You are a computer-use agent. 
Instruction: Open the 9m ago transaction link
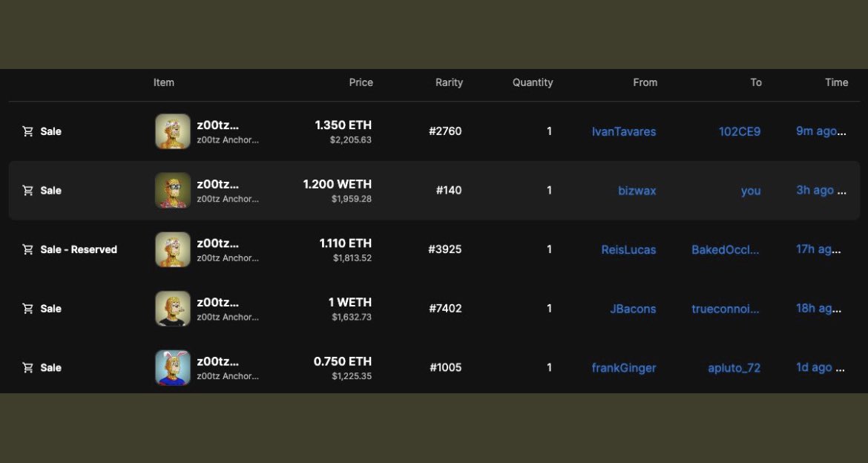click(x=821, y=131)
